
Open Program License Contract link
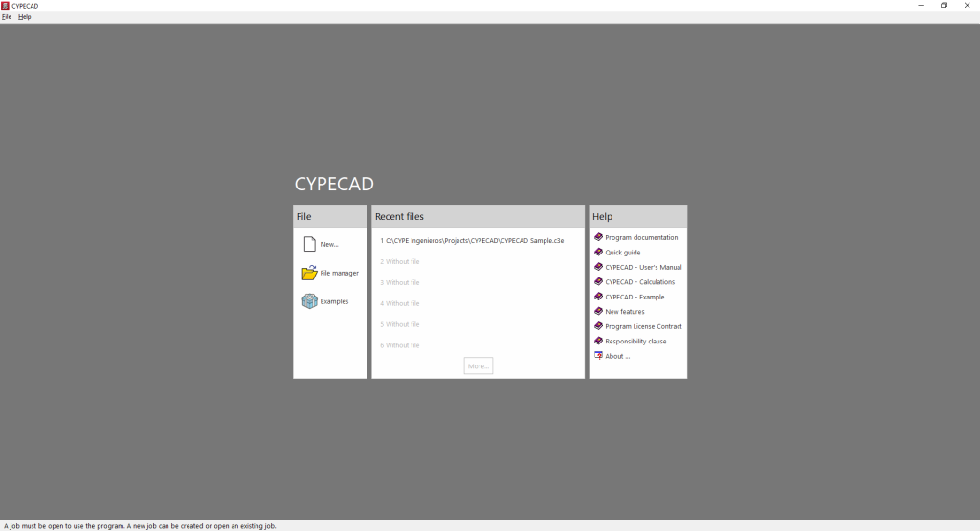[x=643, y=326]
